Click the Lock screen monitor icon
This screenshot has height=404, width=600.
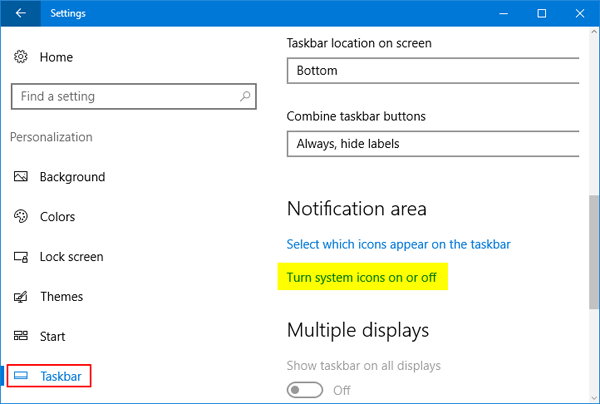click(x=21, y=257)
